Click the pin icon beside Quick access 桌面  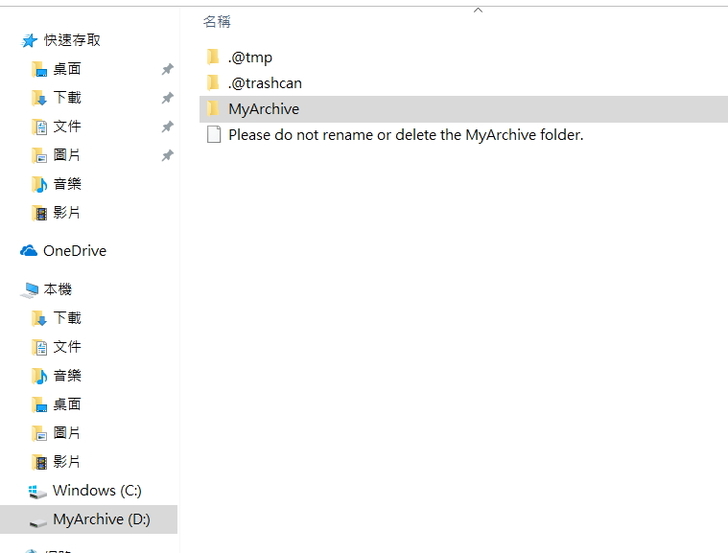167,69
